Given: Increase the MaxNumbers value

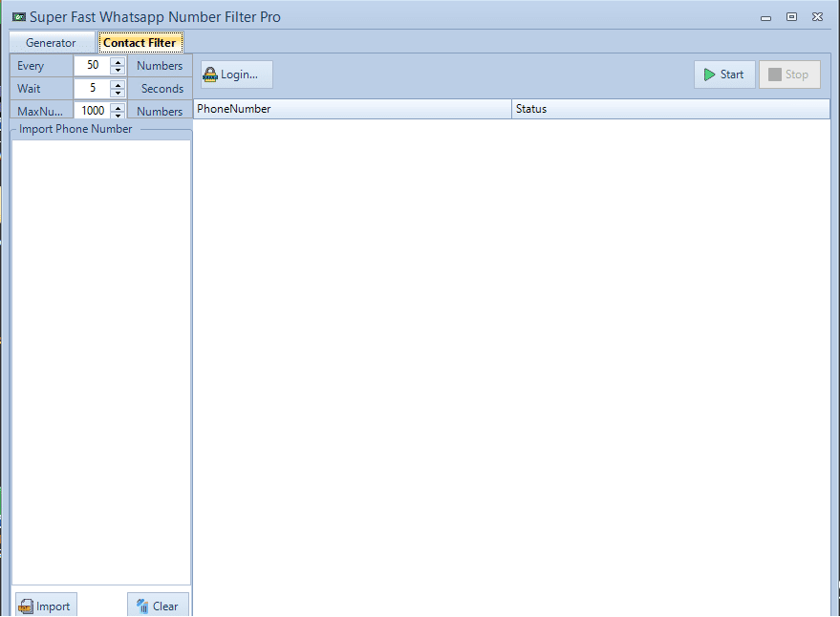Looking at the screenshot, I should (x=118, y=107).
